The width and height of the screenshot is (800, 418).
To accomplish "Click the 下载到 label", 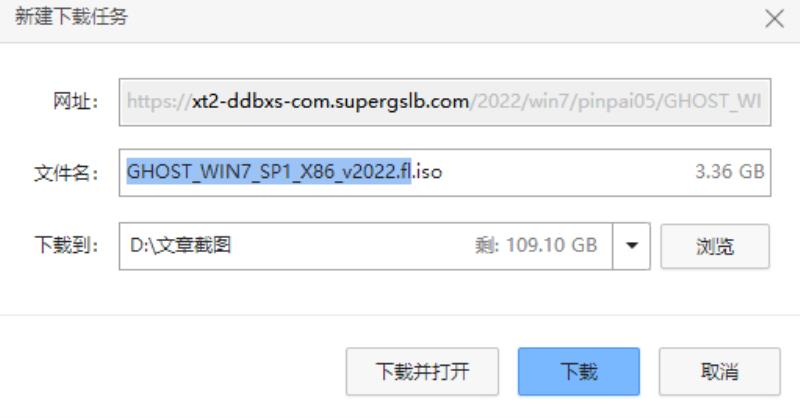I will point(66,245).
